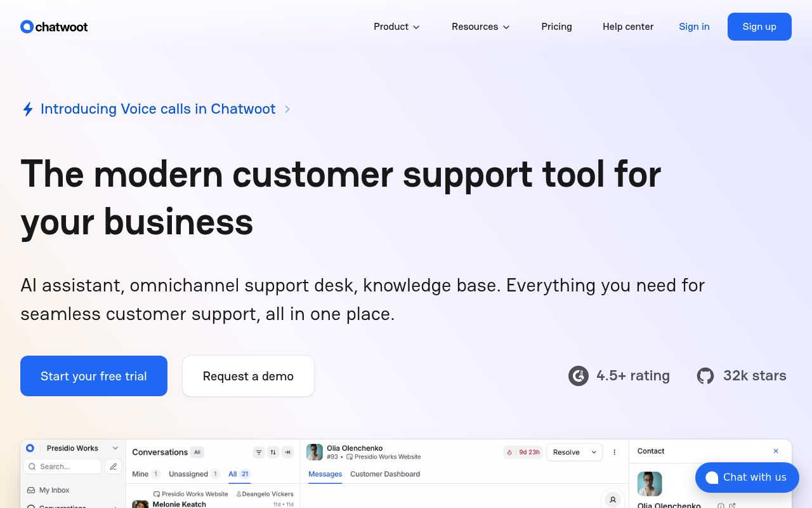Click the Presidio Works Website inbox label in list
Image resolution: width=812 pixels, height=508 pixels.
click(x=191, y=493)
